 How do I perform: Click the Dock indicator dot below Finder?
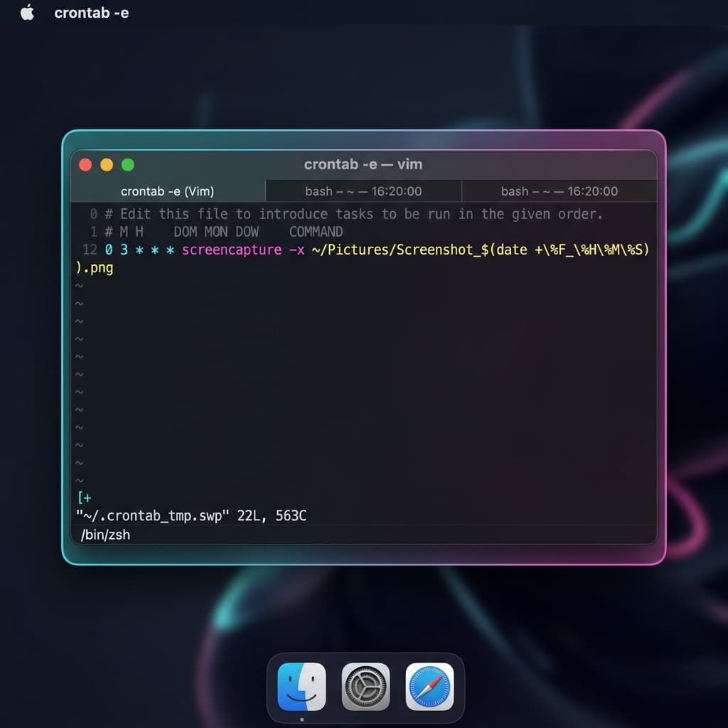point(300,719)
